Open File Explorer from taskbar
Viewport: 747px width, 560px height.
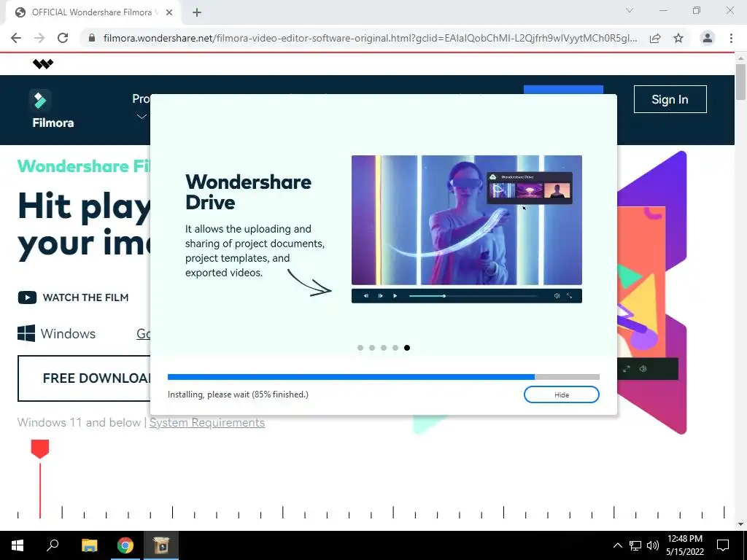pyautogui.click(x=89, y=545)
